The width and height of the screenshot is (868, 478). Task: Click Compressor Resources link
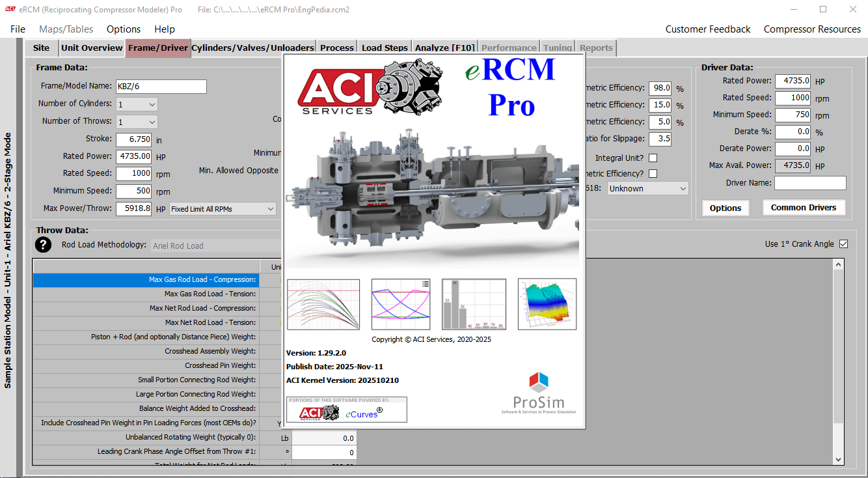[x=812, y=29]
